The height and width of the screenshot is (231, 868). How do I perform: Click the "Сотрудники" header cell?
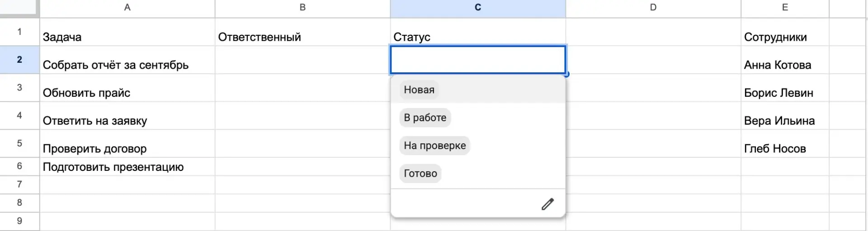(x=785, y=32)
